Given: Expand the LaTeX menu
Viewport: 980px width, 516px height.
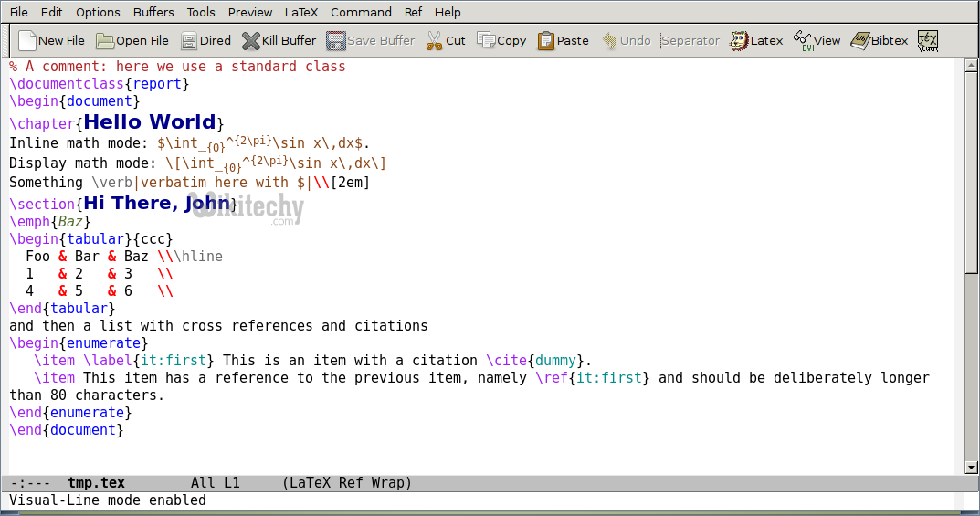Looking at the screenshot, I should tap(300, 12).
